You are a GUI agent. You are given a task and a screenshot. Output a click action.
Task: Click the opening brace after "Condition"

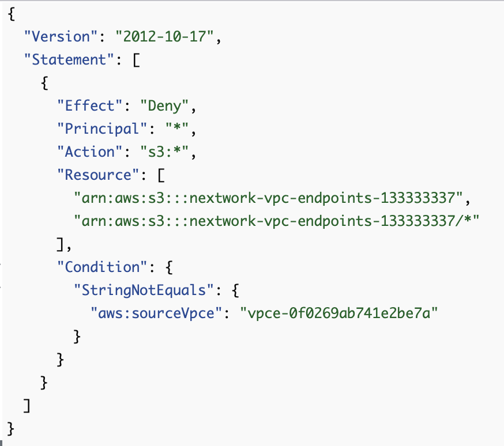pos(169,267)
